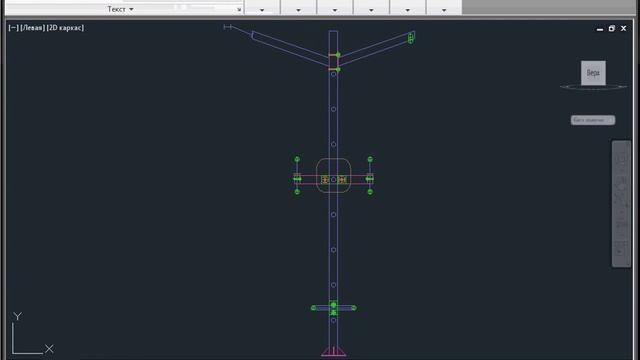Expand the Текст panel dropdown

click(120, 9)
